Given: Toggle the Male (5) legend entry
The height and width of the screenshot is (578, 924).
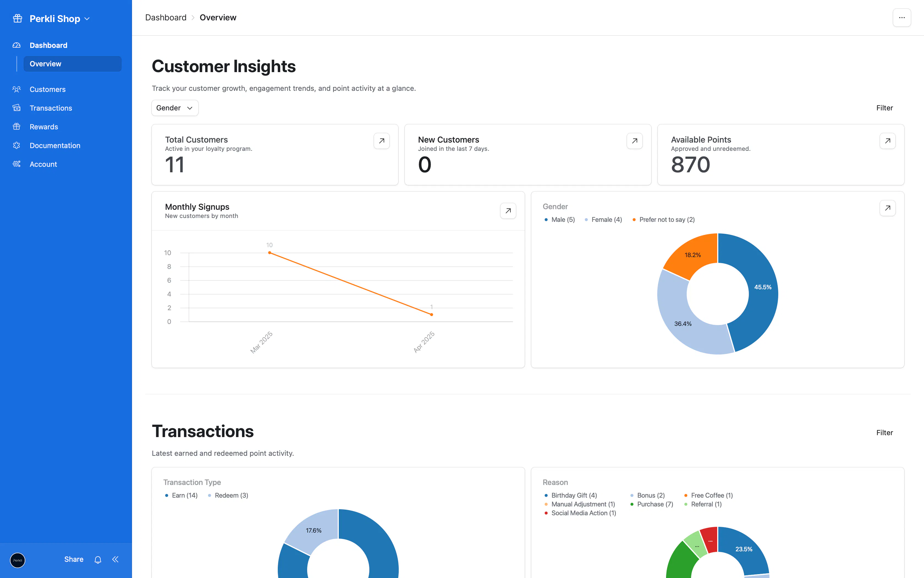Looking at the screenshot, I should coord(560,219).
